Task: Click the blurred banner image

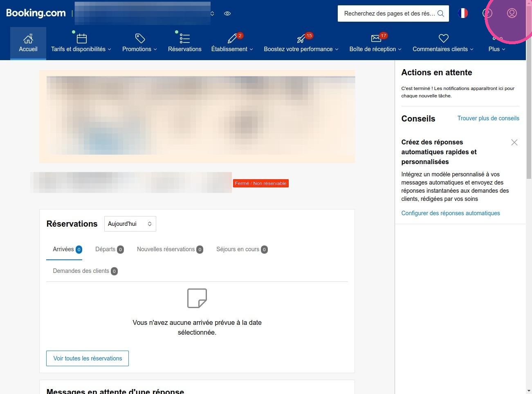Action: point(197,117)
